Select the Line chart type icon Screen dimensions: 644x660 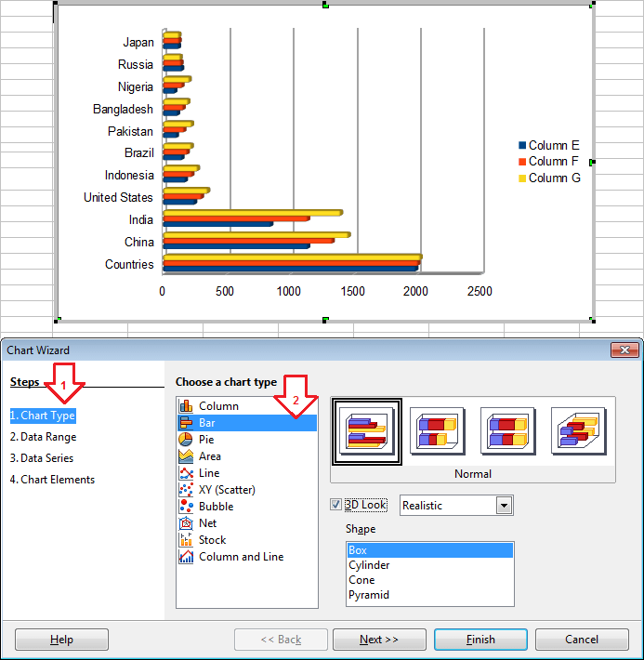click(x=186, y=473)
